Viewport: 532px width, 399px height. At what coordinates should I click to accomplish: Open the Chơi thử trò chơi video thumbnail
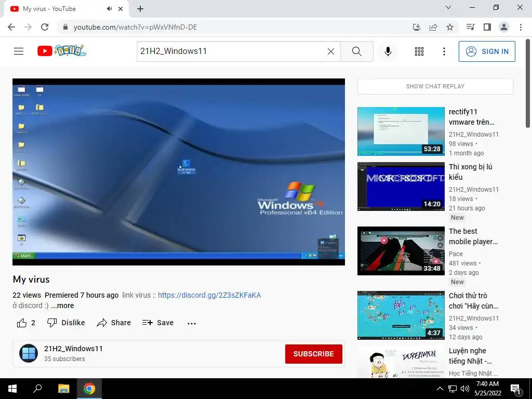(x=401, y=315)
